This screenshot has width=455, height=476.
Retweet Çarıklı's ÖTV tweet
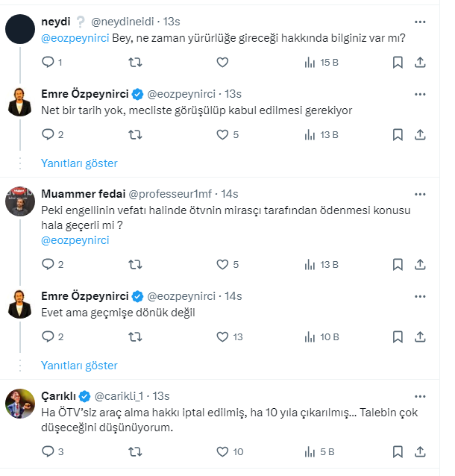[x=135, y=451]
